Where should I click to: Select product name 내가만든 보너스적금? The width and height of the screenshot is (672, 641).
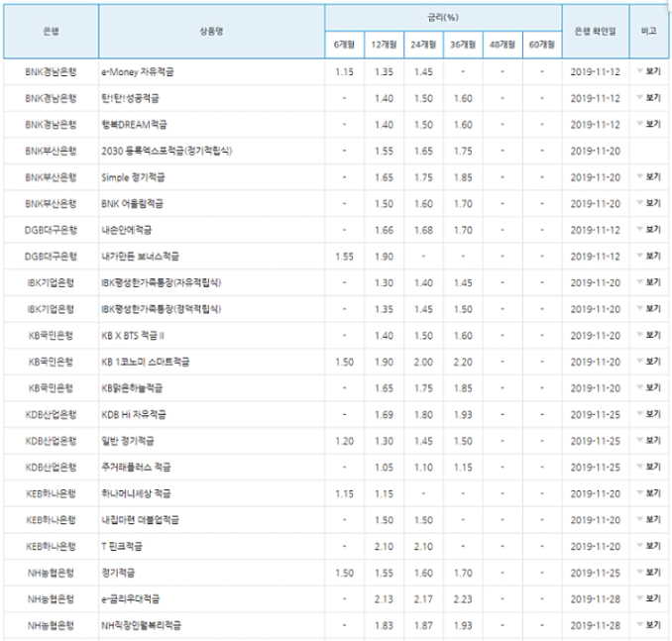(x=140, y=257)
